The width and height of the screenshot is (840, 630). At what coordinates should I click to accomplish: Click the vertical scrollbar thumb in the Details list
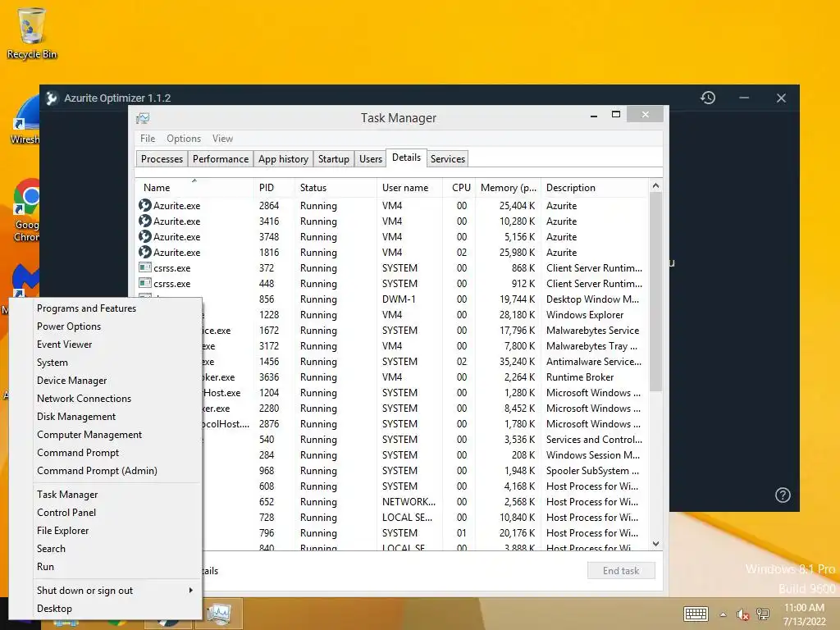tap(655, 292)
